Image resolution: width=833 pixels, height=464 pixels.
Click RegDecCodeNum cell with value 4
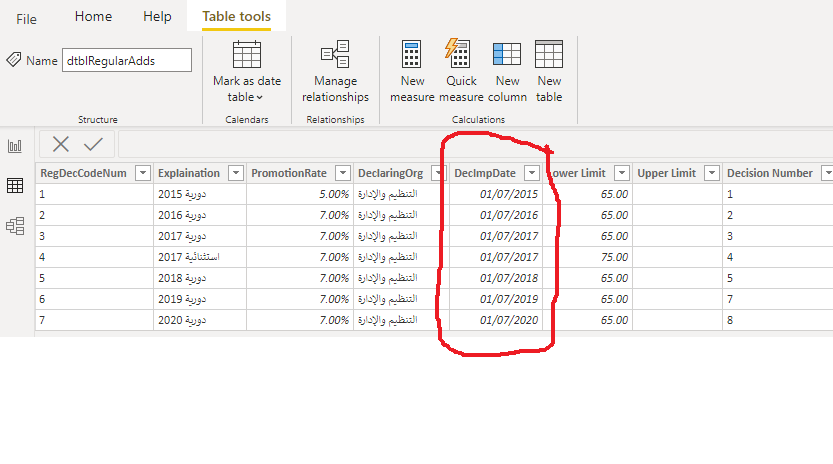(x=95, y=257)
